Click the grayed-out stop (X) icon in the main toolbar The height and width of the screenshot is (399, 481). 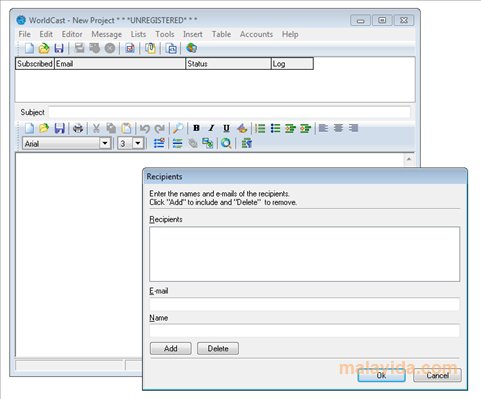pyautogui.click(x=110, y=48)
